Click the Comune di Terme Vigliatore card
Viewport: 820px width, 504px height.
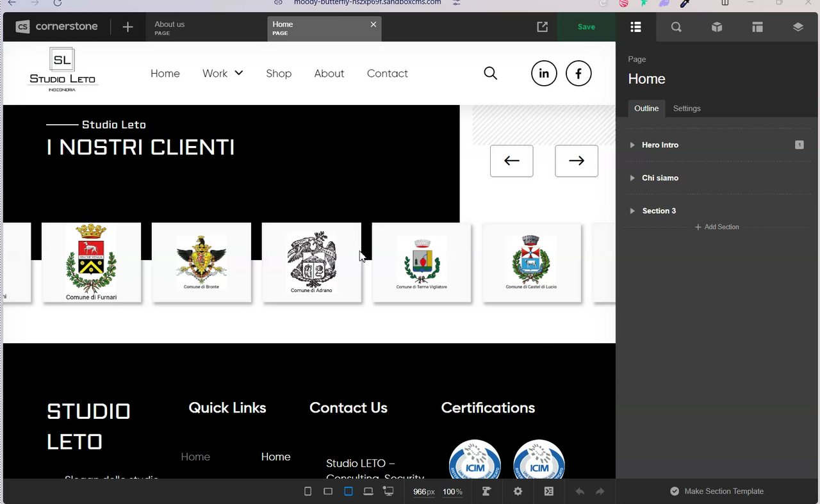point(422,263)
